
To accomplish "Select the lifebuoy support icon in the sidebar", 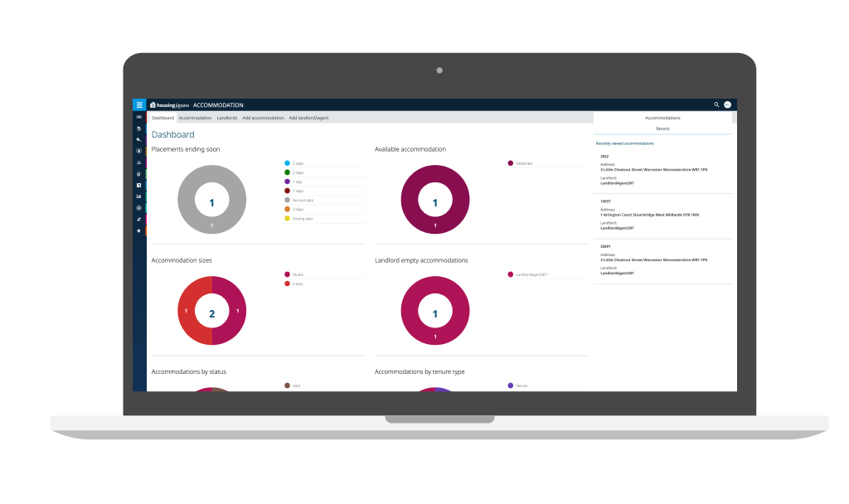I will point(139,208).
